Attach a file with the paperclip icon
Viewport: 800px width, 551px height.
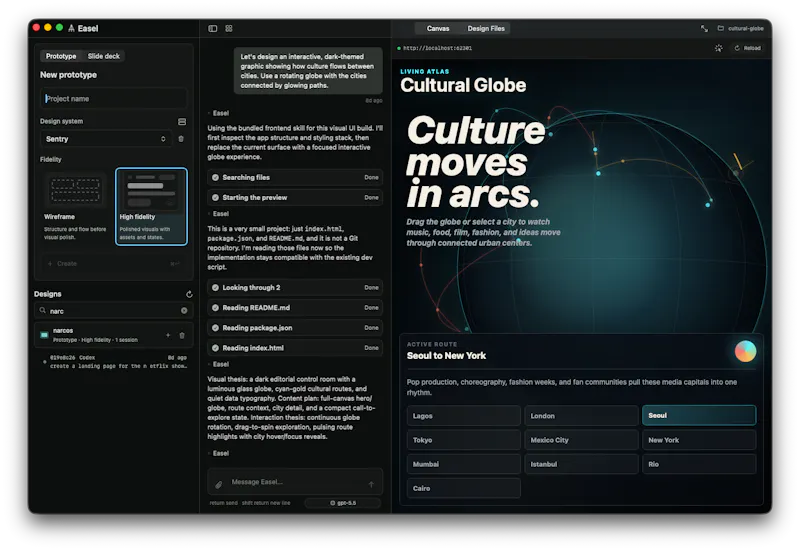219,485
